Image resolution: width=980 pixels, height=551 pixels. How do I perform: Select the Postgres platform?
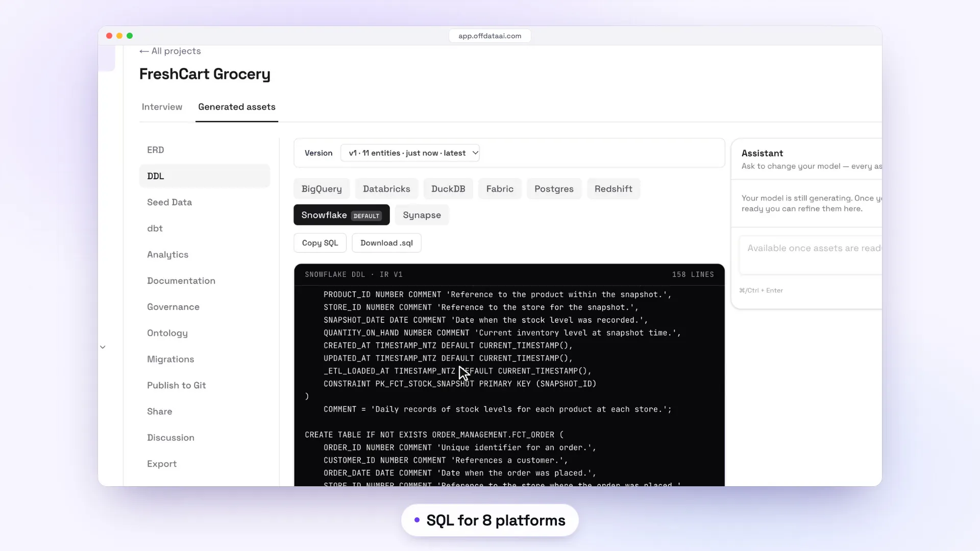coord(554,189)
